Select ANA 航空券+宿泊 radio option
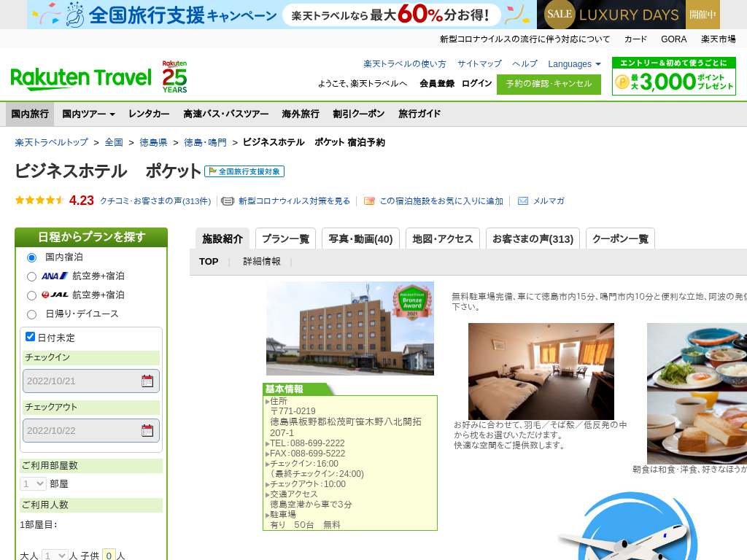Screen dimensions: 747x560 pyautogui.click(x=32, y=276)
